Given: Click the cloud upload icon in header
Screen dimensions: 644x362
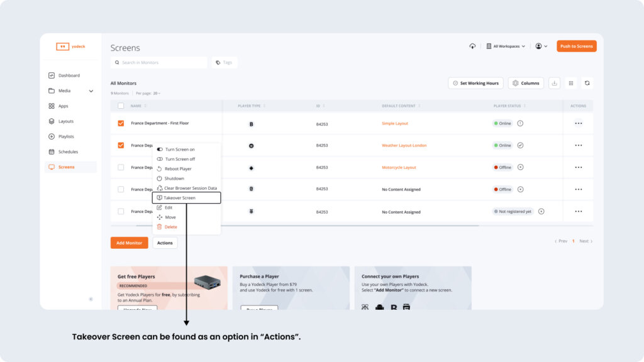Looking at the screenshot, I should [472, 47].
